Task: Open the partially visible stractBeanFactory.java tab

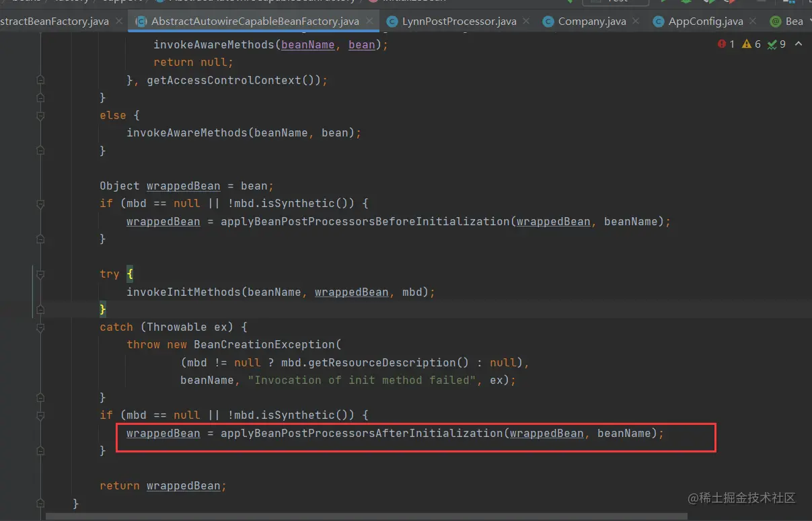Action: point(54,21)
